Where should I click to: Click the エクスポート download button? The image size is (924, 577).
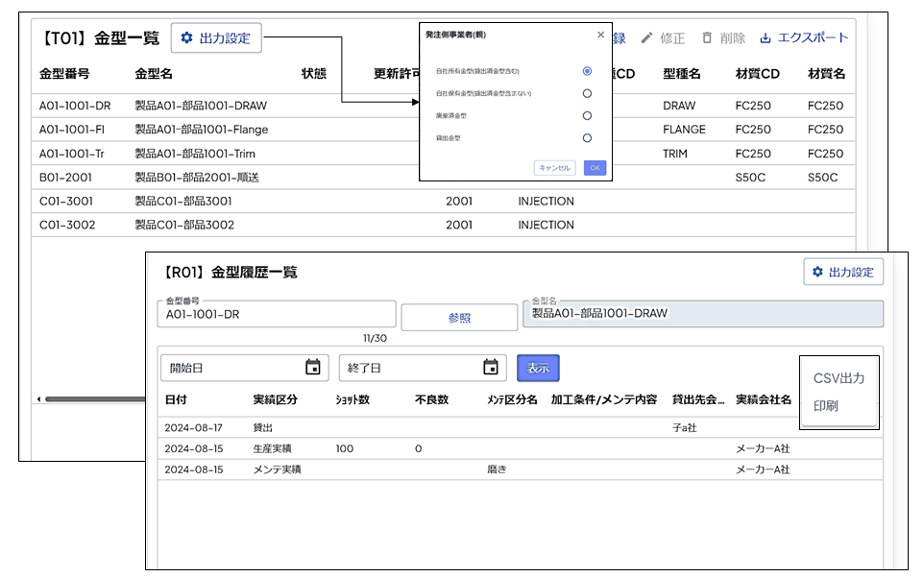tap(804, 38)
